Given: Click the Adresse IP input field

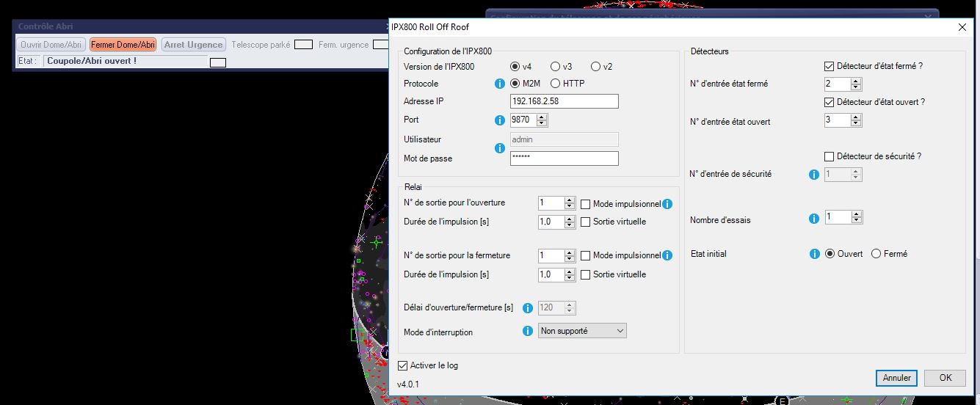Looking at the screenshot, I should (564, 101).
